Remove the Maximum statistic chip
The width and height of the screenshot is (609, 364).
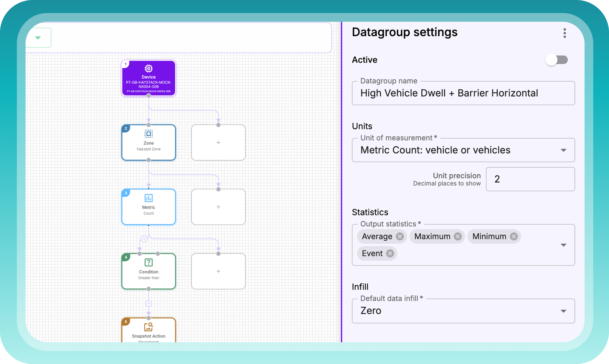pyautogui.click(x=458, y=237)
